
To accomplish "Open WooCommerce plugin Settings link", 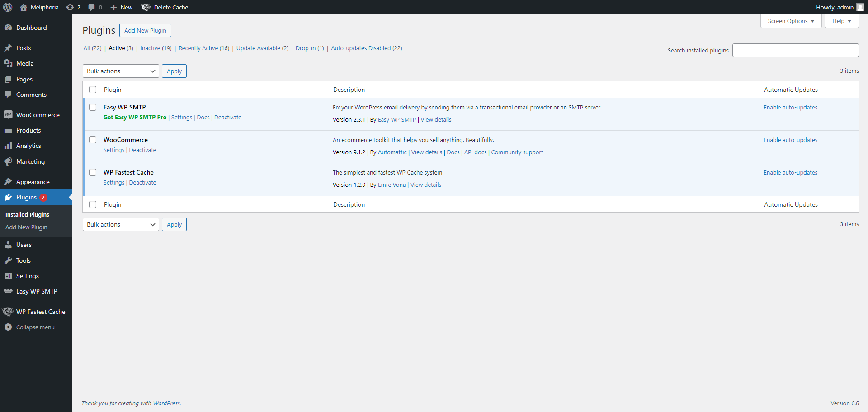I will tap(114, 150).
